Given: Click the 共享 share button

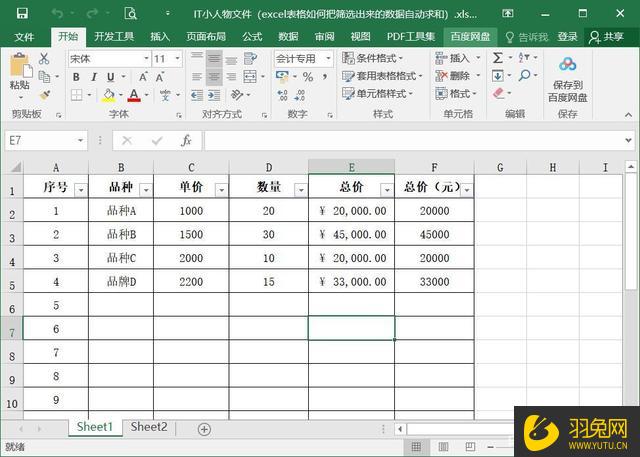Looking at the screenshot, I should [x=607, y=37].
